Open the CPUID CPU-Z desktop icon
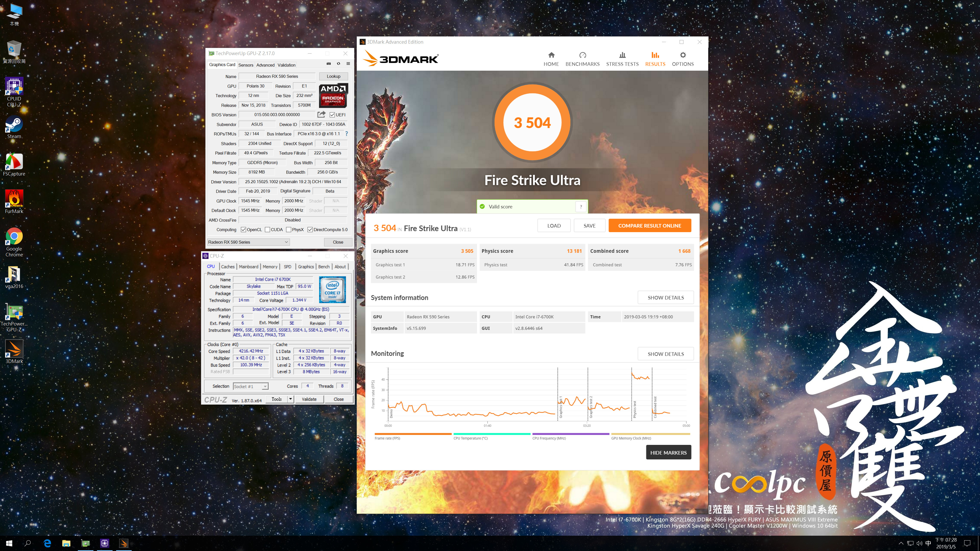The height and width of the screenshot is (551, 980). tap(14, 92)
